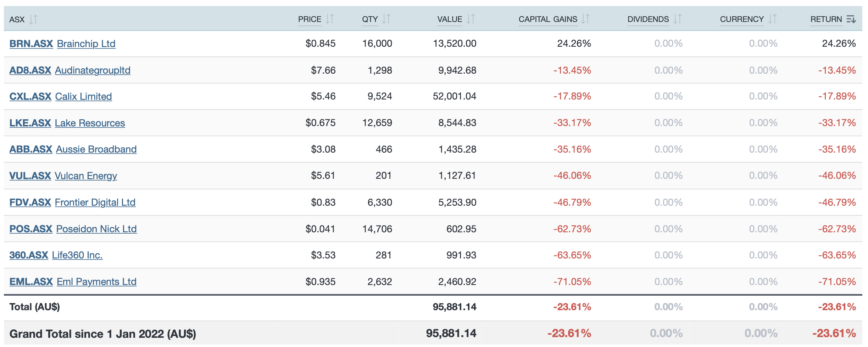Open the Eml Payments Ltd link
The image size is (868, 347).
96,281
